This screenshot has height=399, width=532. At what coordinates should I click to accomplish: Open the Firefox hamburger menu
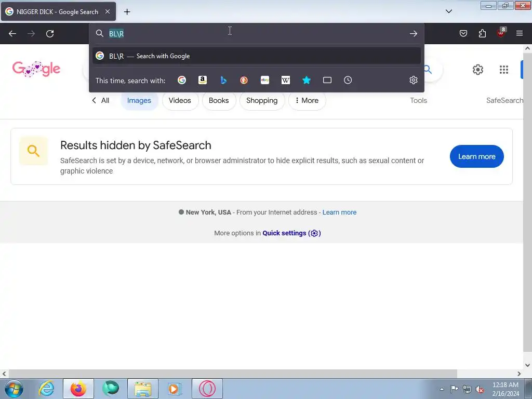click(520, 33)
